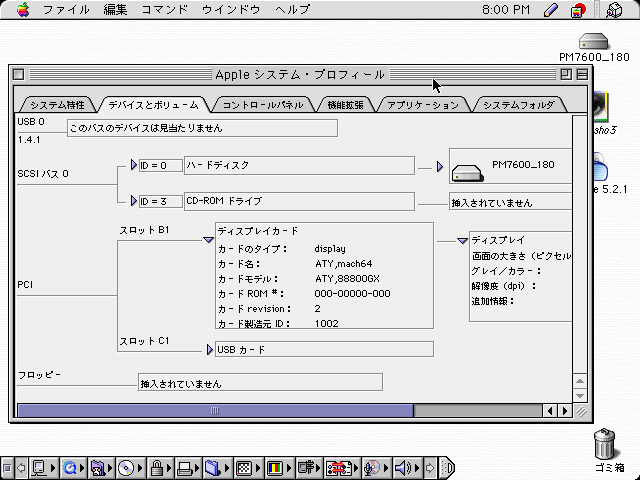Select the デバイスとボリューム tab
The width and height of the screenshot is (640, 480).
coord(153,105)
